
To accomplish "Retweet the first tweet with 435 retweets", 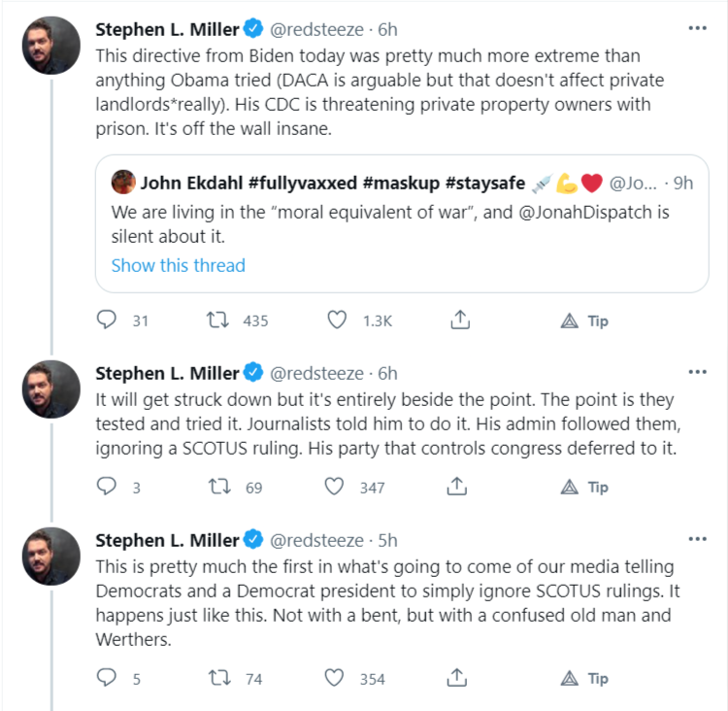I will coord(220,320).
